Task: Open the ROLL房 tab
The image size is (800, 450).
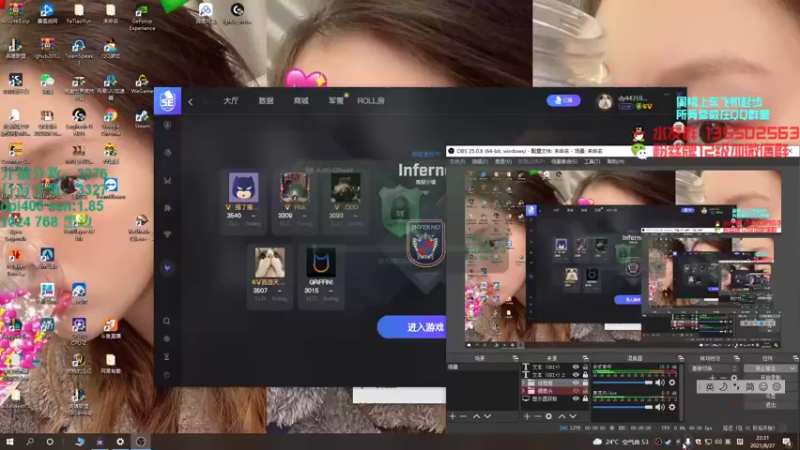Action: click(371, 101)
